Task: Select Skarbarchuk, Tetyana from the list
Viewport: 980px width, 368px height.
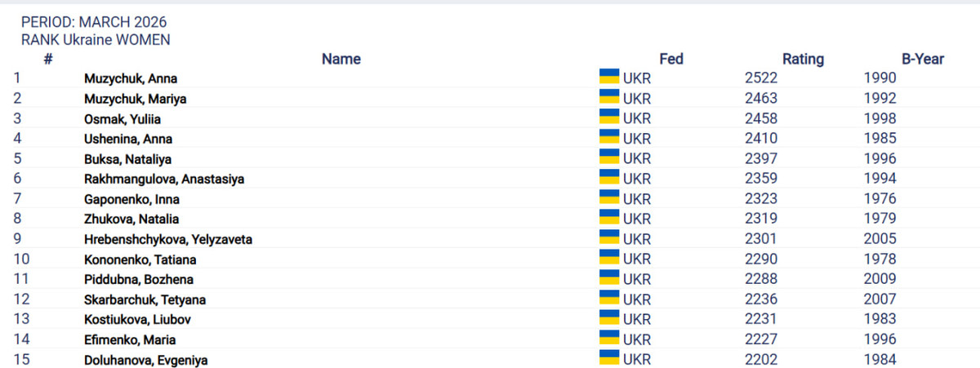Action: (143, 299)
